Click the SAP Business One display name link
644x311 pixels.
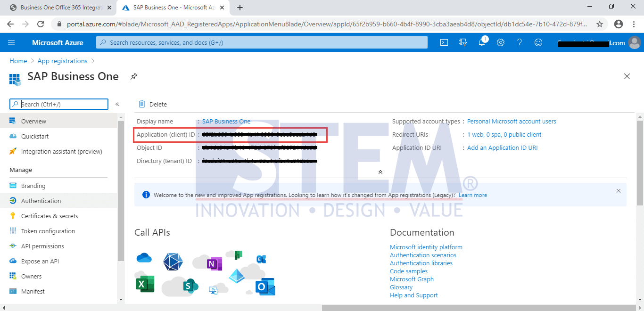pyautogui.click(x=226, y=121)
